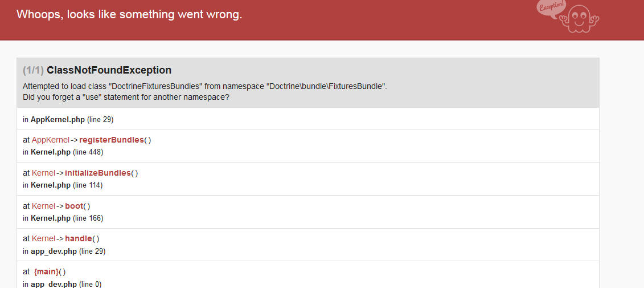The width and height of the screenshot is (644, 288).
Task: Open the Kernel class in boot trace
Action: pyautogui.click(x=43, y=206)
